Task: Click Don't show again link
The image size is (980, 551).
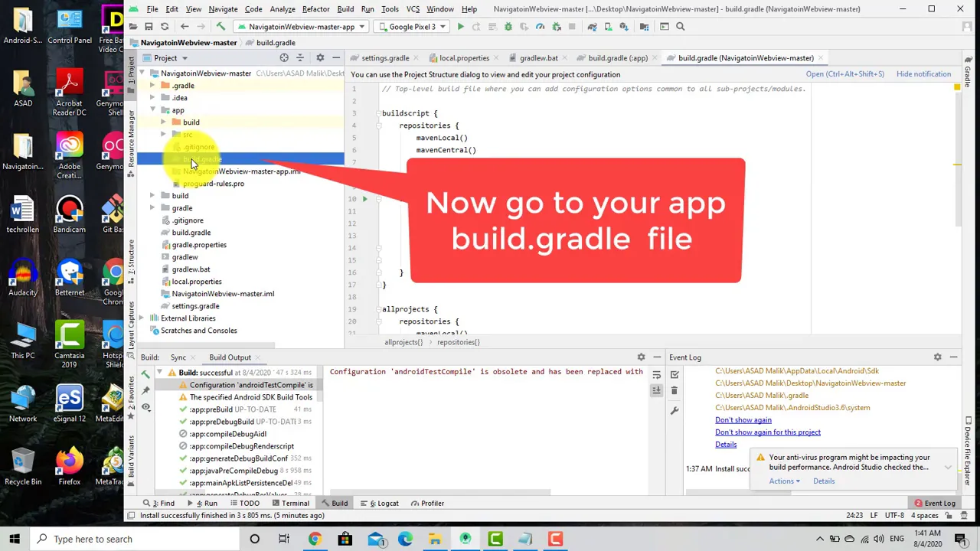Action: (743, 420)
